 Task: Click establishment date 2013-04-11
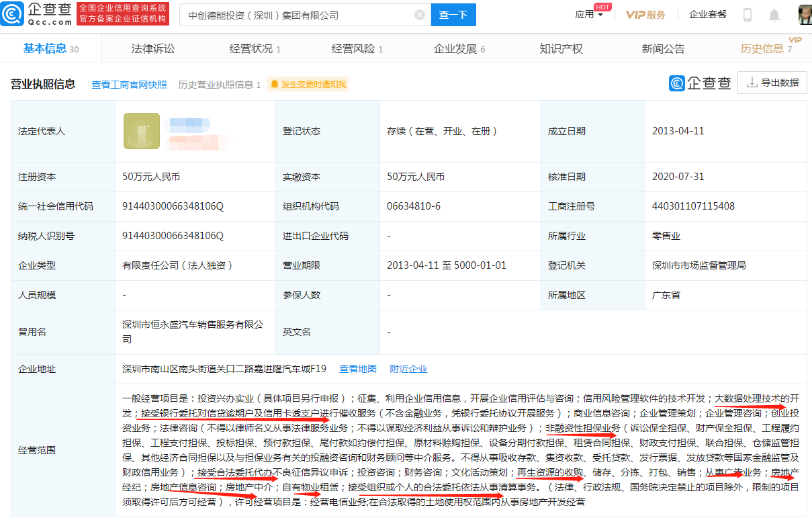coord(678,131)
